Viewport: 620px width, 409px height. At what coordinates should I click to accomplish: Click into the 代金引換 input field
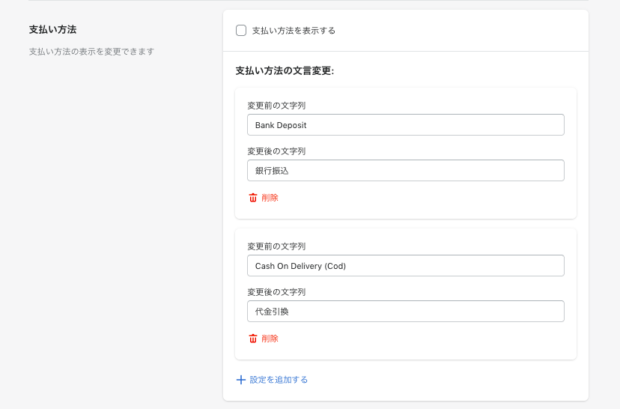(405, 312)
